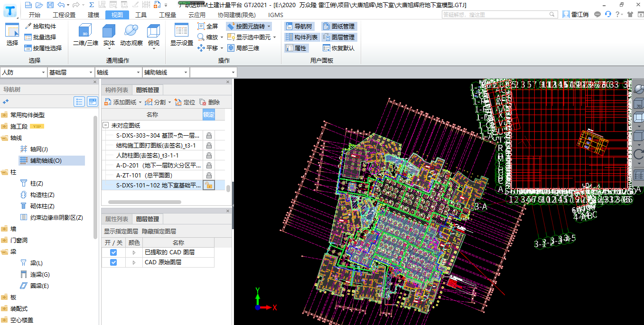Open the 工程设置 ribbon tab
The width and height of the screenshot is (644, 325).
pyautogui.click(x=64, y=15)
